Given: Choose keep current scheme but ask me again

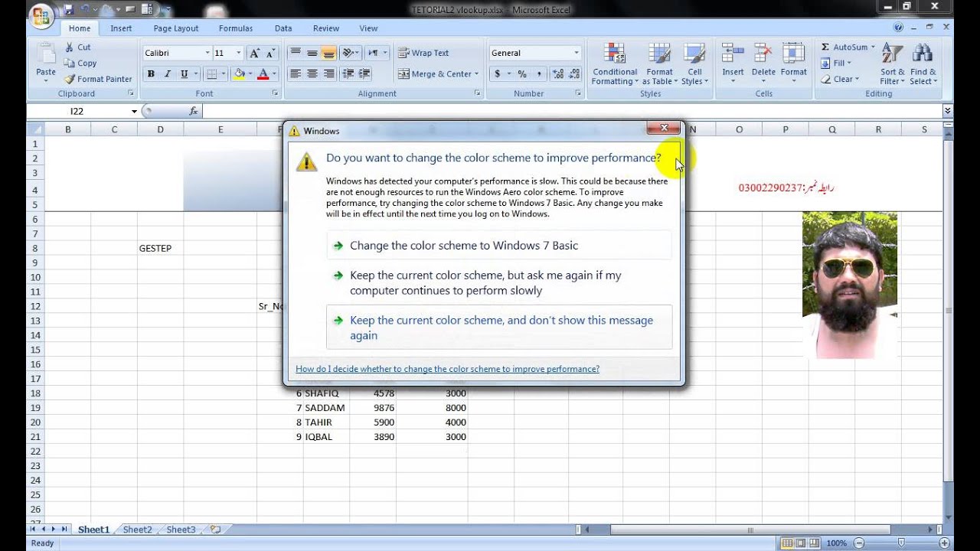Looking at the screenshot, I should point(499,282).
